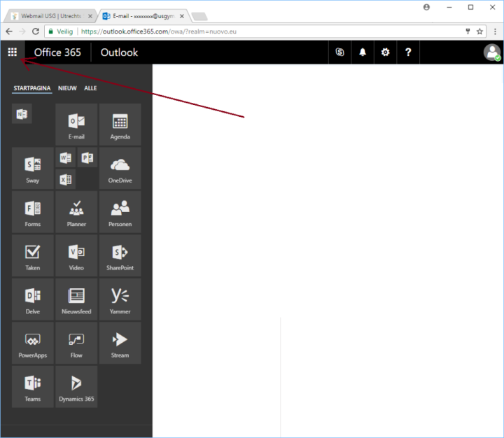Click the Veilig secure site indicator
The height and width of the screenshot is (438, 504).
(61, 31)
